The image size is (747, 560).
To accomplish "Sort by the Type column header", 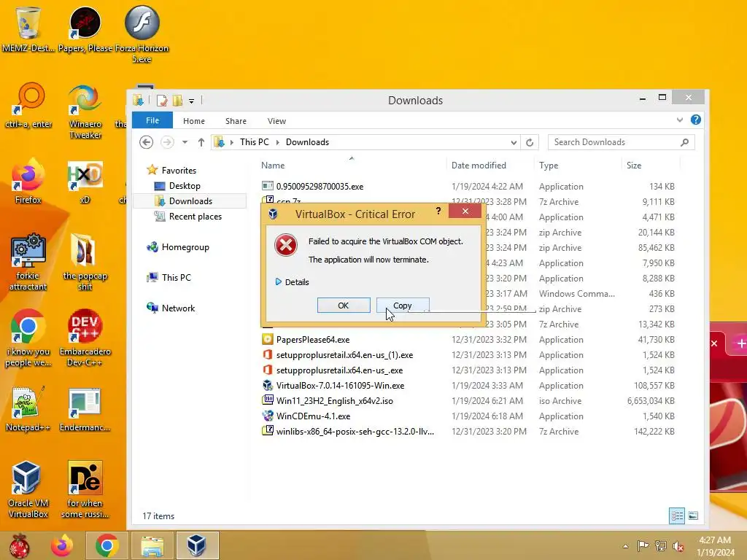I will tap(549, 166).
